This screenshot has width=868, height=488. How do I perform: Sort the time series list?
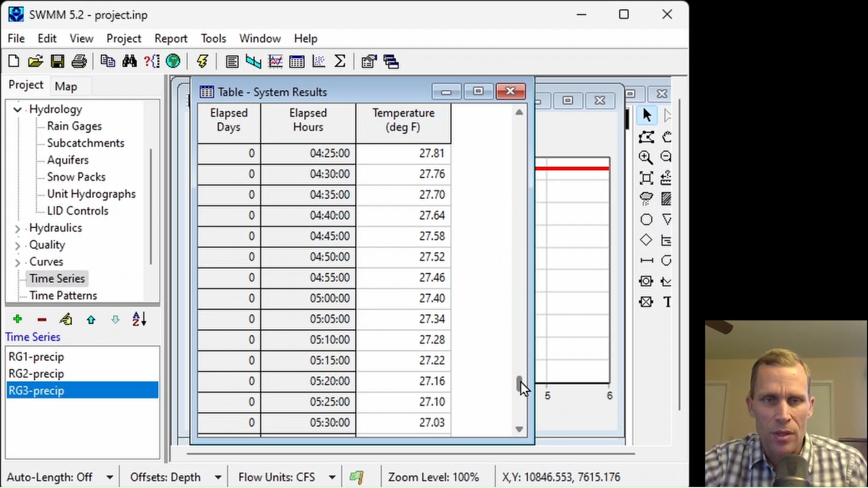coord(139,320)
